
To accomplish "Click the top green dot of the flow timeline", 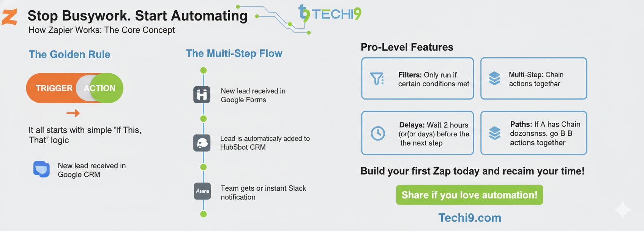I will click(x=204, y=70).
